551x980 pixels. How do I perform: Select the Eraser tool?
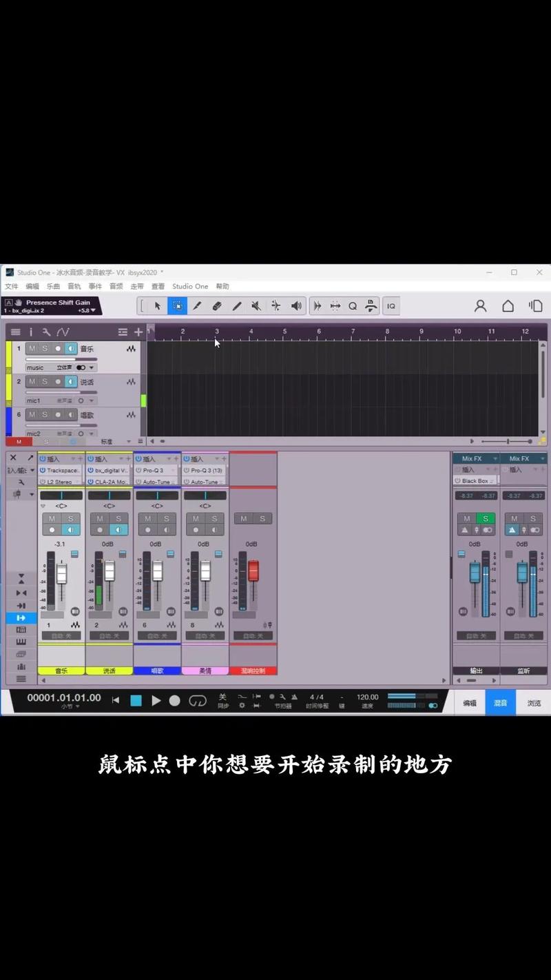[217, 306]
